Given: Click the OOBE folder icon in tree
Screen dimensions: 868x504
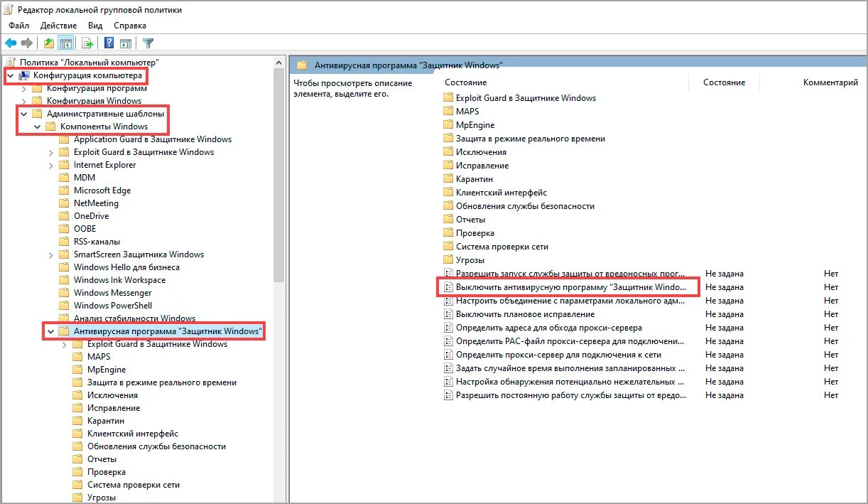Looking at the screenshot, I should tap(65, 229).
